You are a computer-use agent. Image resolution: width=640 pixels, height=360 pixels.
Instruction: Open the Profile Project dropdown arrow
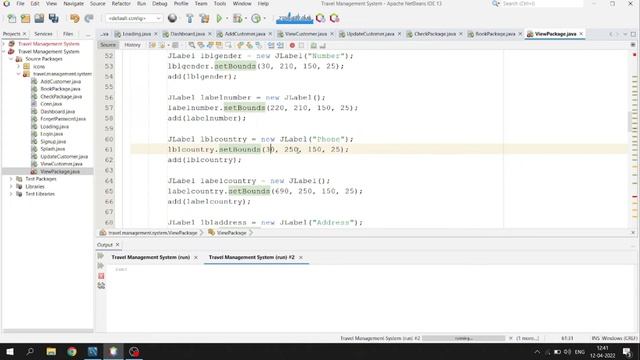click(x=265, y=18)
